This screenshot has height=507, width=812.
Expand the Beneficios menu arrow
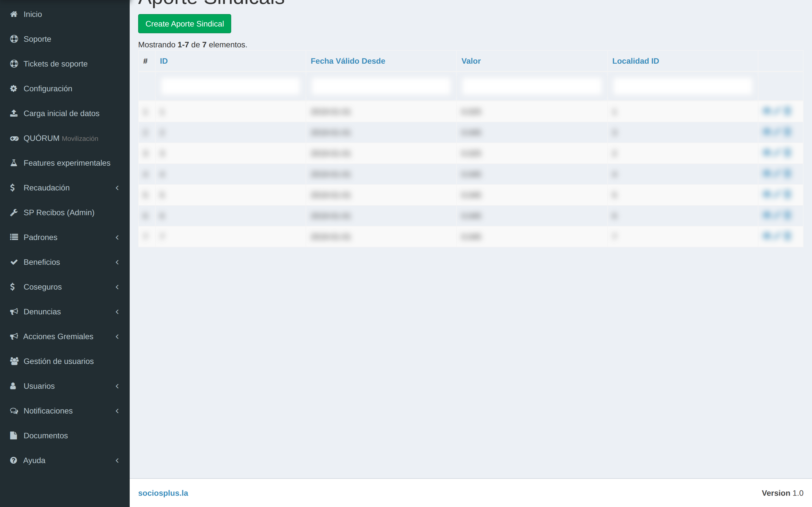[x=117, y=262]
